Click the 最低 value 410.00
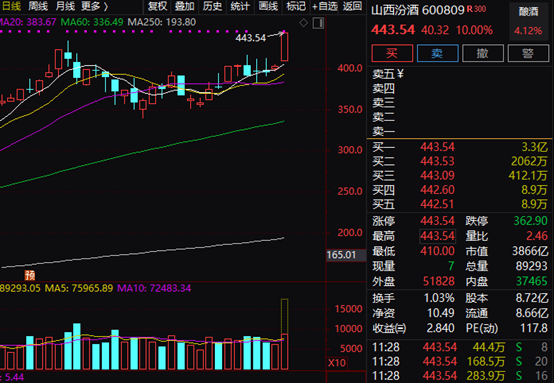The image size is (554, 383). pyautogui.click(x=437, y=251)
